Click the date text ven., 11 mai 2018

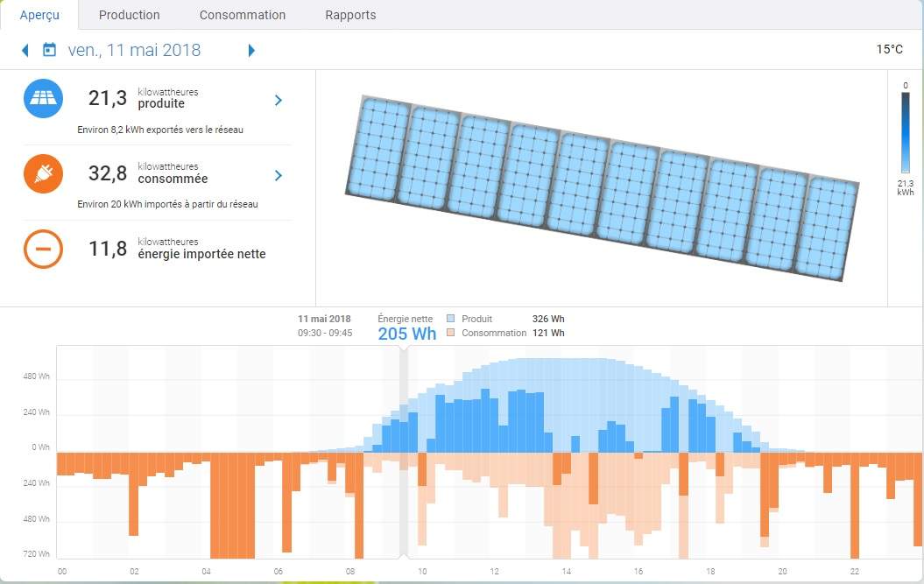tap(134, 50)
